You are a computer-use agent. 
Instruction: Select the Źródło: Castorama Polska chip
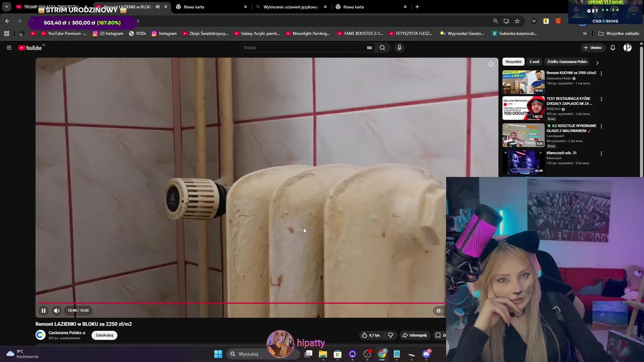coord(568,62)
